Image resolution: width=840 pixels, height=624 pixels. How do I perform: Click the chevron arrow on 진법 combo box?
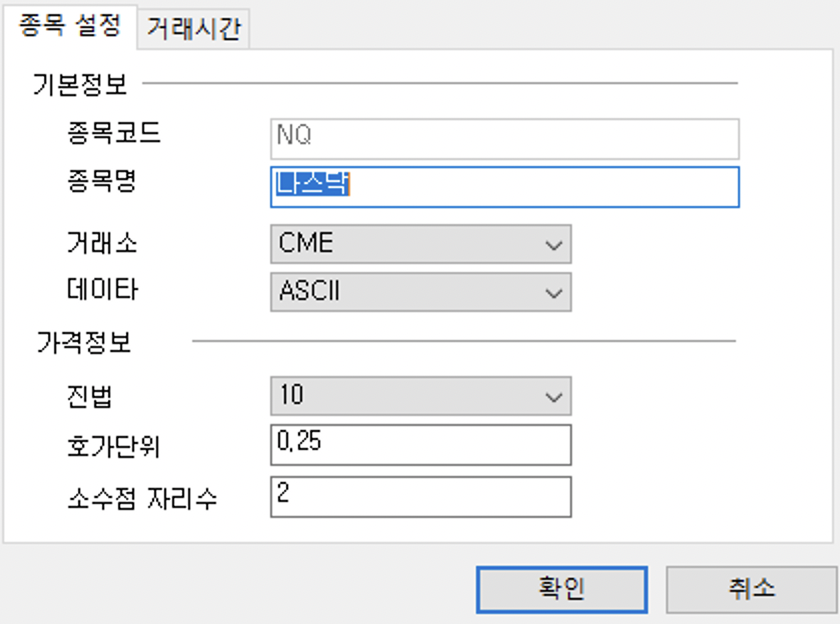point(553,397)
